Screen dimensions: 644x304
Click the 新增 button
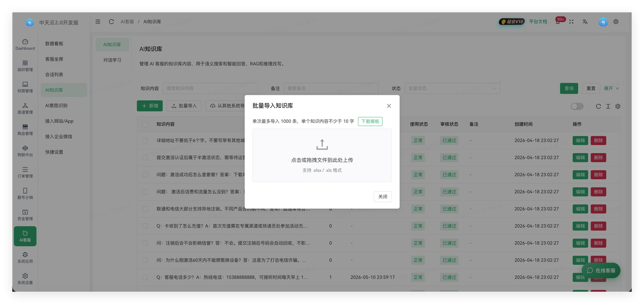coord(149,106)
